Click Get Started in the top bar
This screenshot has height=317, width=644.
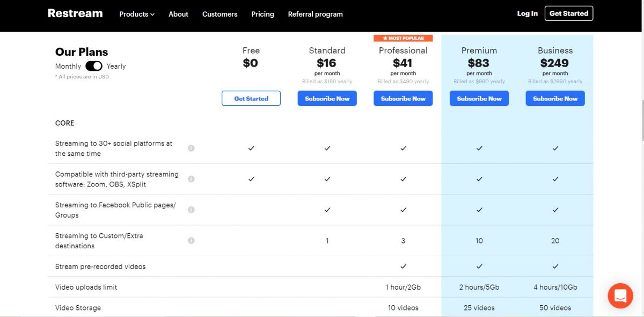click(x=569, y=13)
